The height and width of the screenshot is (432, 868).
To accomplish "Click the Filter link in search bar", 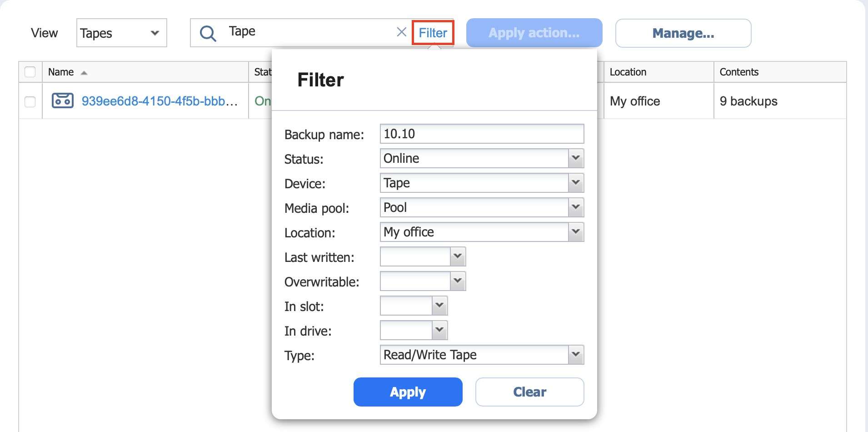I will pyautogui.click(x=433, y=33).
